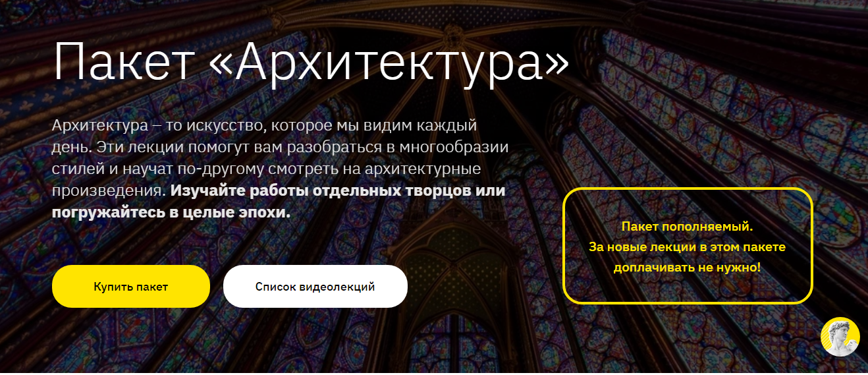Click the text "Пакет пополняемый."
The height and width of the screenshot is (375, 868).
click(687, 227)
